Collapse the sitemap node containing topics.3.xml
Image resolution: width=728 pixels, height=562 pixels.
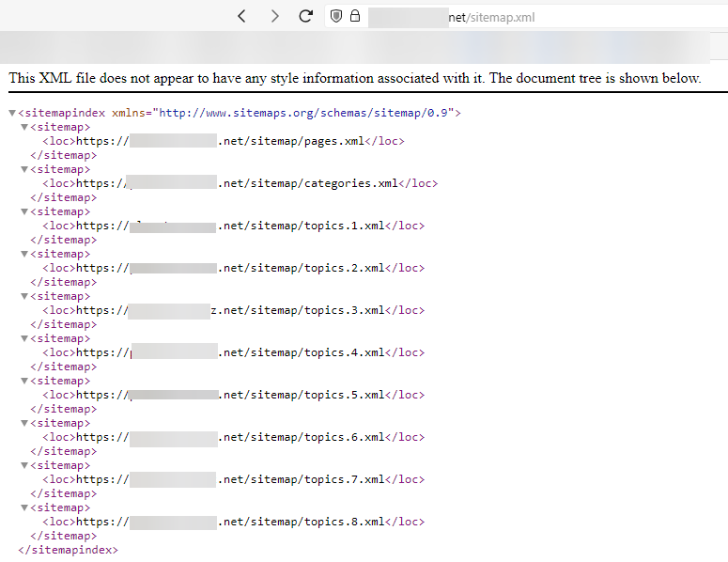(x=24, y=296)
